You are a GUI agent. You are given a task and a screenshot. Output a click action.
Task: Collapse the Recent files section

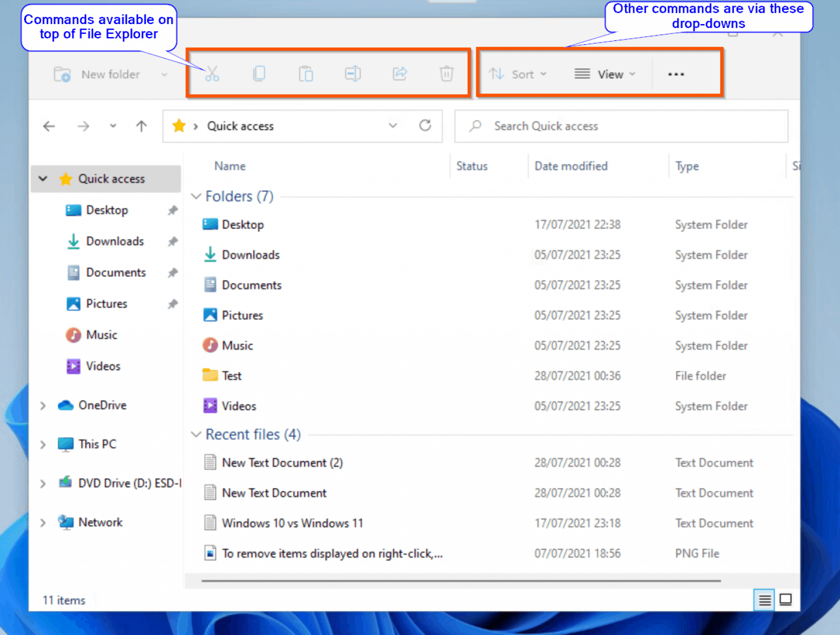[196, 434]
